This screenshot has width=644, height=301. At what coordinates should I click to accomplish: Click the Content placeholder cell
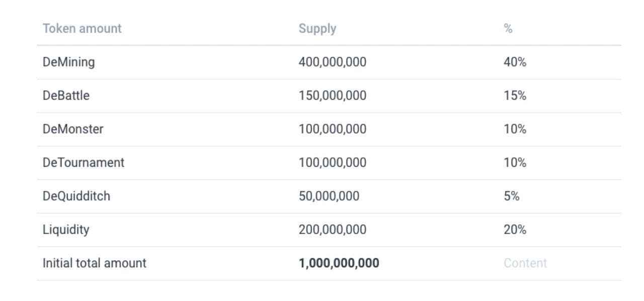pyautogui.click(x=525, y=263)
